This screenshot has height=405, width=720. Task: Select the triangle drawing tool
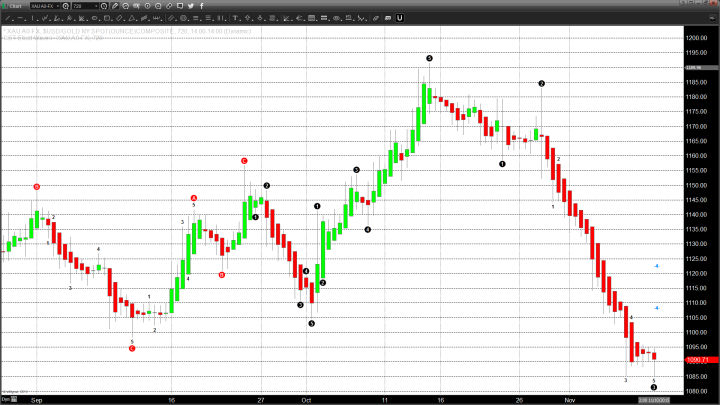(132, 18)
